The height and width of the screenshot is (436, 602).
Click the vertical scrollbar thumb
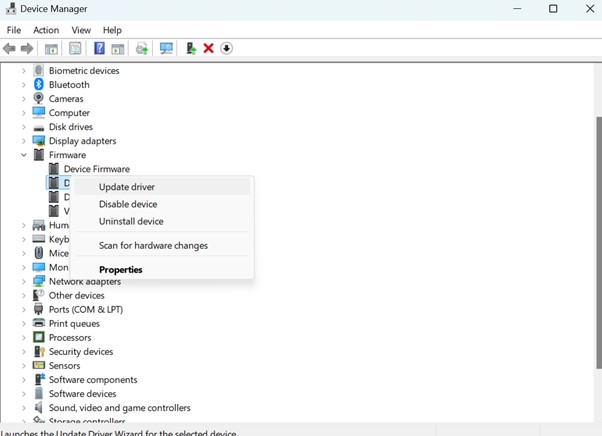598,243
